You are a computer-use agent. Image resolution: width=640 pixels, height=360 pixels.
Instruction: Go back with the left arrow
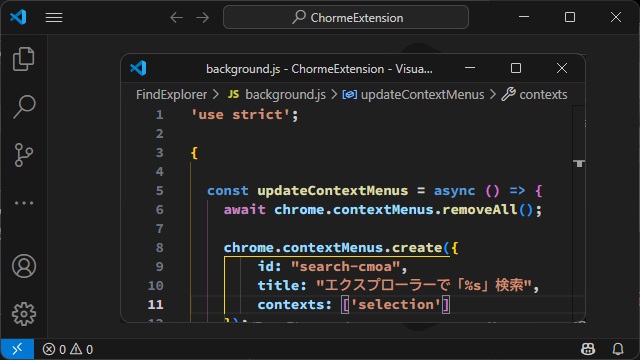click(176, 18)
